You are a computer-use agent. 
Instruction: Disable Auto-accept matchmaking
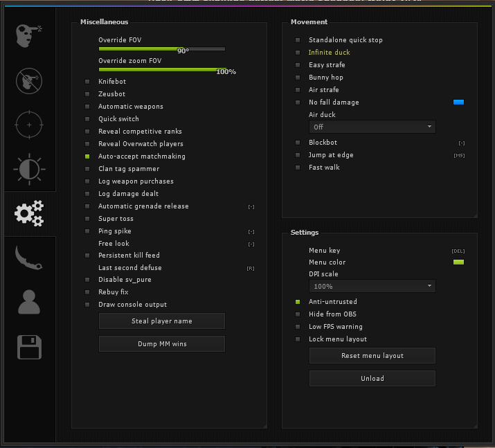(x=87, y=156)
